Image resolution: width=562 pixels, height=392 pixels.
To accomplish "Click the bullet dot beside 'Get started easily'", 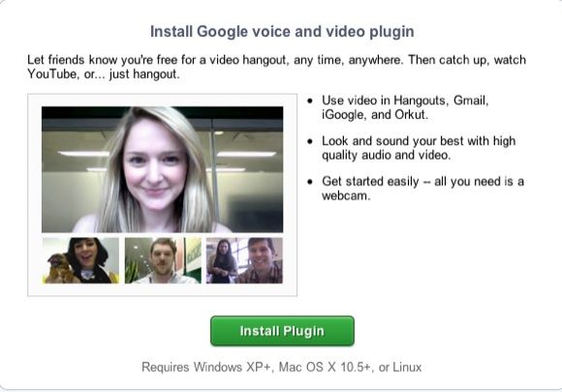I will tap(310, 182).
